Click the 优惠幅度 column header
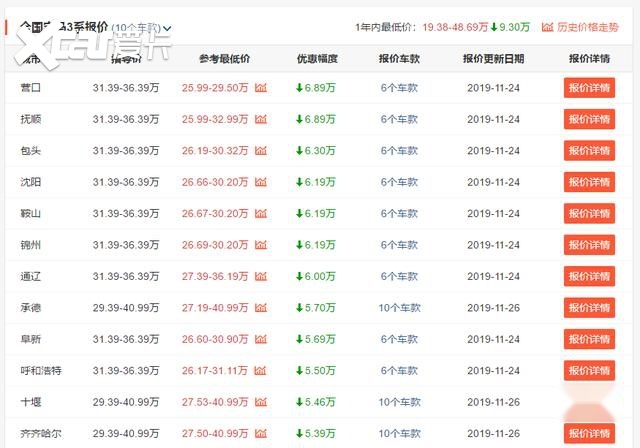Image resolution: width=640 pixels, height=448 pixels. 317,59
